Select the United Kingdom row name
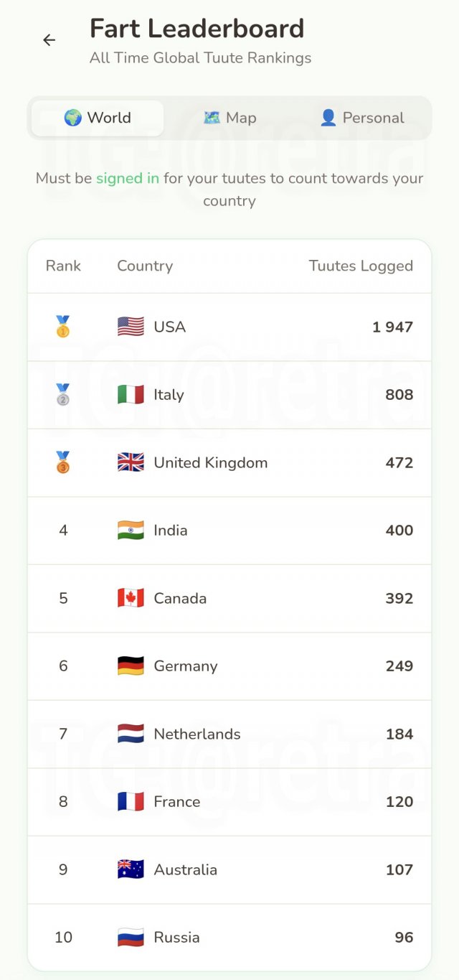 pos(210,462)
